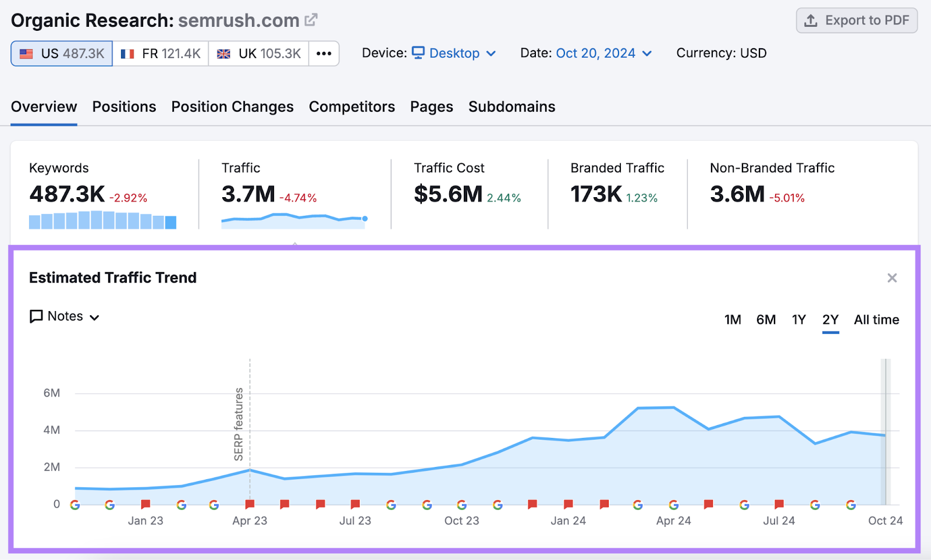Open the Date dropdown for Oct 20, 2024
The height and width of the screenshot is (560, 931).
click(646, 53)
